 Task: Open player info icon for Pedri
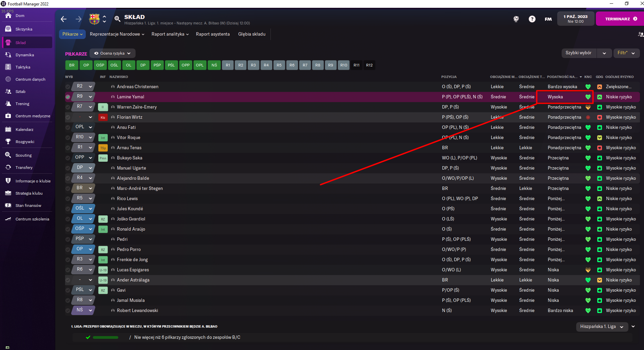pos(113,239)
